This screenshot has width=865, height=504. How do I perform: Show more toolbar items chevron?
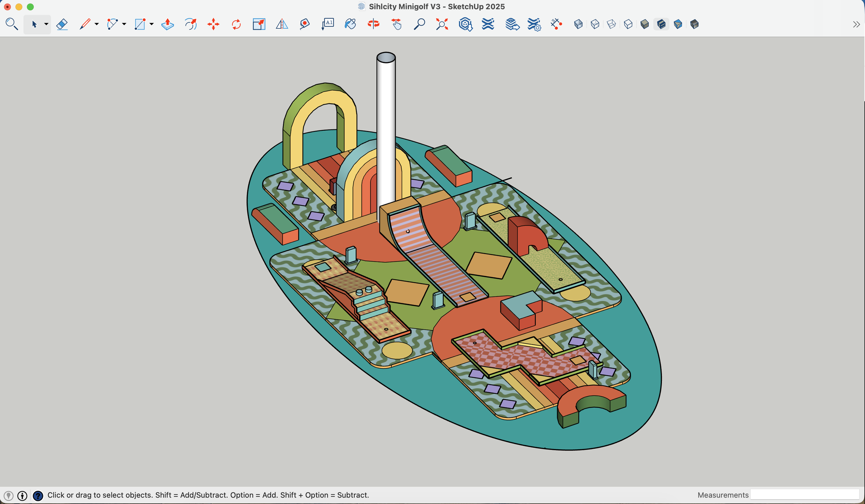[856, 24]
